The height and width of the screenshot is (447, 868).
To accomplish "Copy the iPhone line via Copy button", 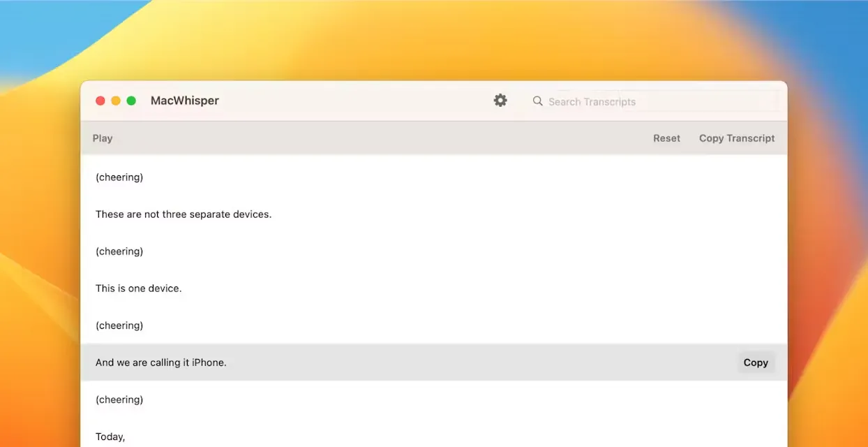I will [x=756, y=362].
